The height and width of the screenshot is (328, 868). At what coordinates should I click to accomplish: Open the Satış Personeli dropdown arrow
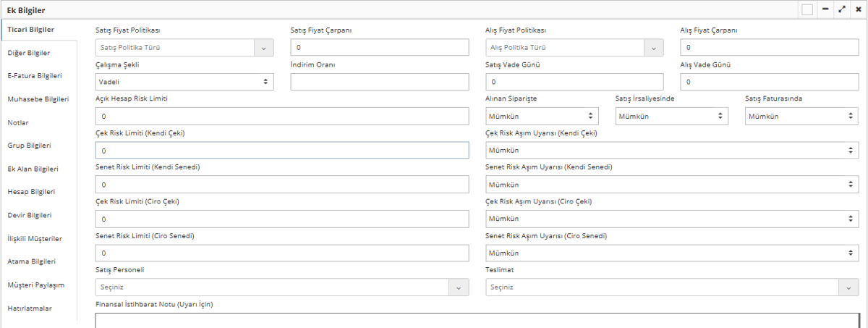(459, 287)
